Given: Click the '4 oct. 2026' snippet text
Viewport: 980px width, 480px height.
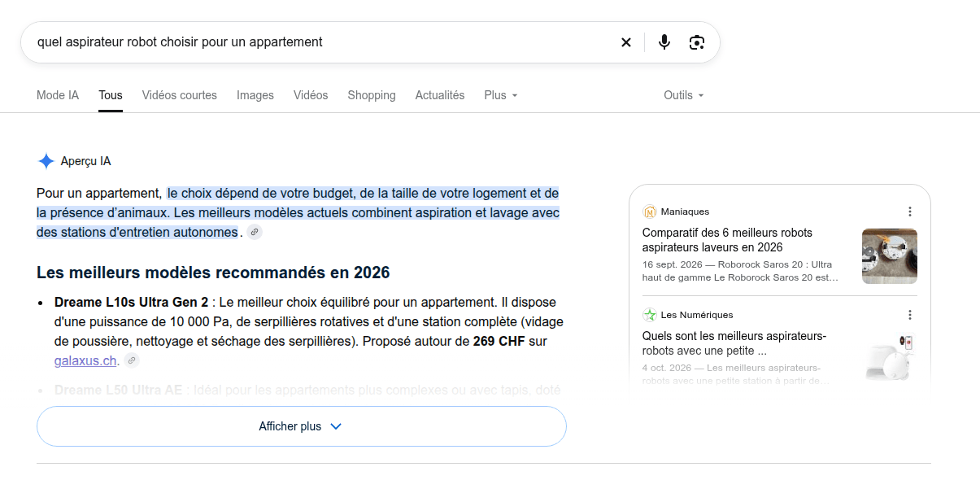Looking at the screenshot, I should [x=667, y=368].
